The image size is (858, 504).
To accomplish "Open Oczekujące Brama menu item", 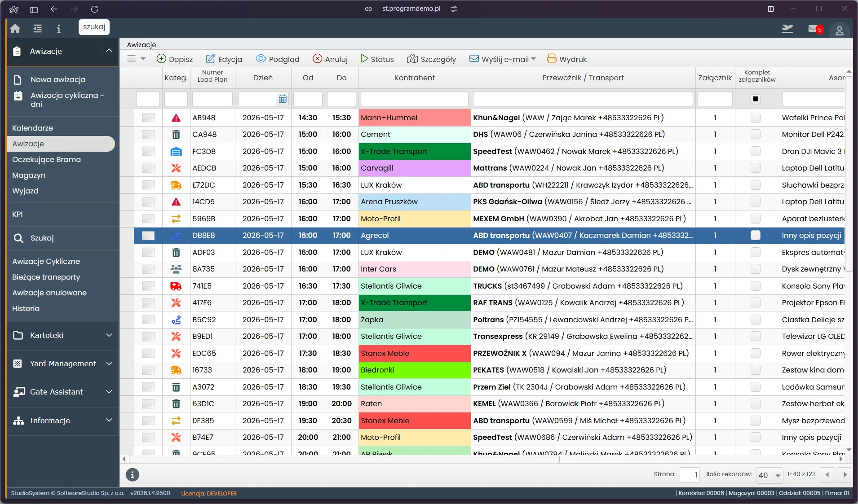I will 47,159.
